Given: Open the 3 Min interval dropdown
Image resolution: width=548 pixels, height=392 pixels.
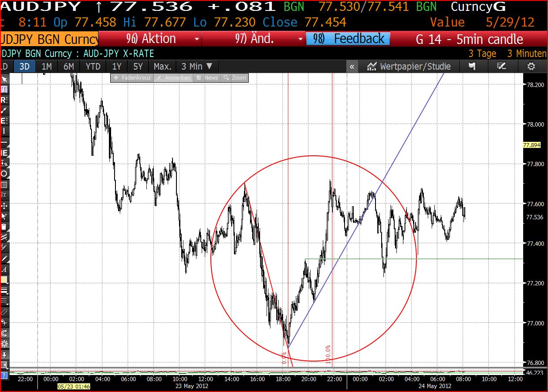Looking at the screenshot, I should 197,66.
